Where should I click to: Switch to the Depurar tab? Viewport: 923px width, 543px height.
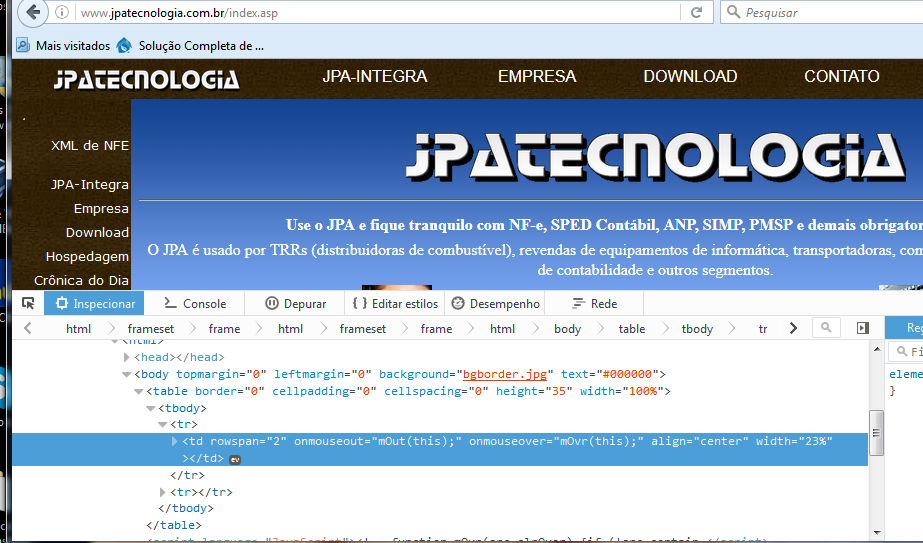tap(296, 303)
